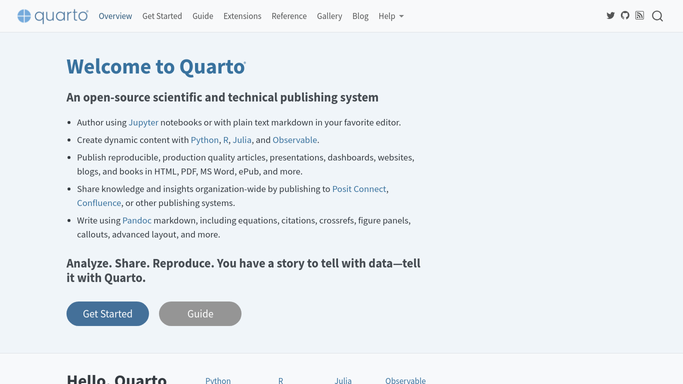The width and height of the screenshot is (683, 384).
Task: Visit the Gallery page
Action: (329, 16)
